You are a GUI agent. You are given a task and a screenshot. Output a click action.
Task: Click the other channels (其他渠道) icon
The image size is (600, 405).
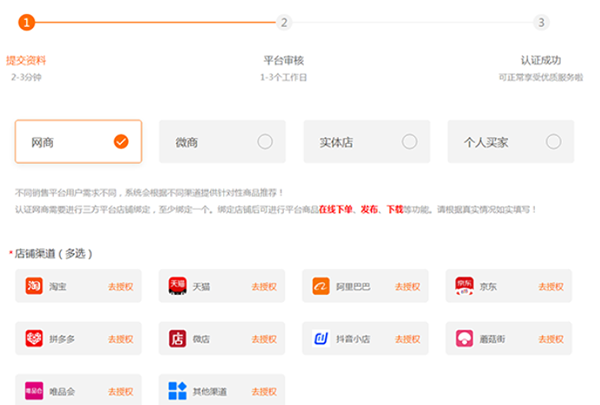178,390
